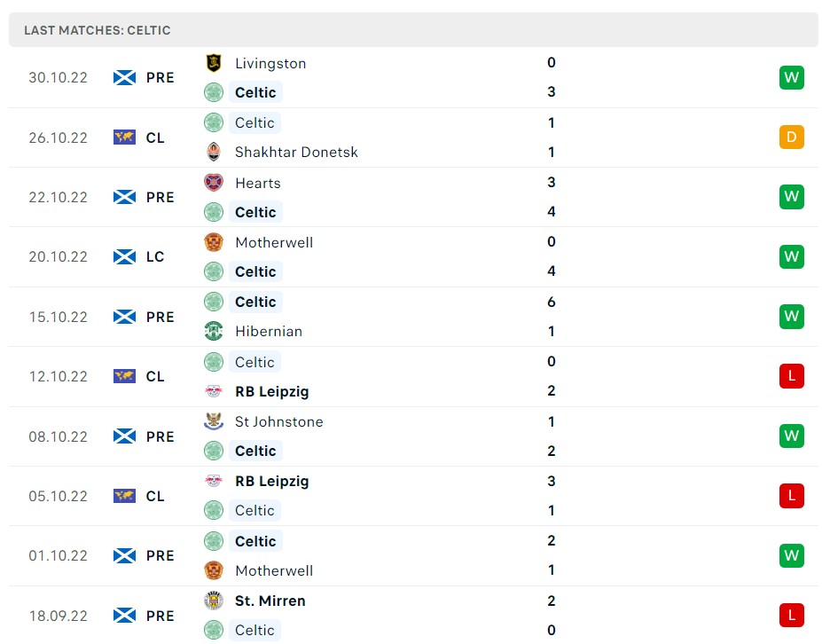Click the Shakhtar Donetsk club crest
822x644 pixels.
[x=214, y=152]
